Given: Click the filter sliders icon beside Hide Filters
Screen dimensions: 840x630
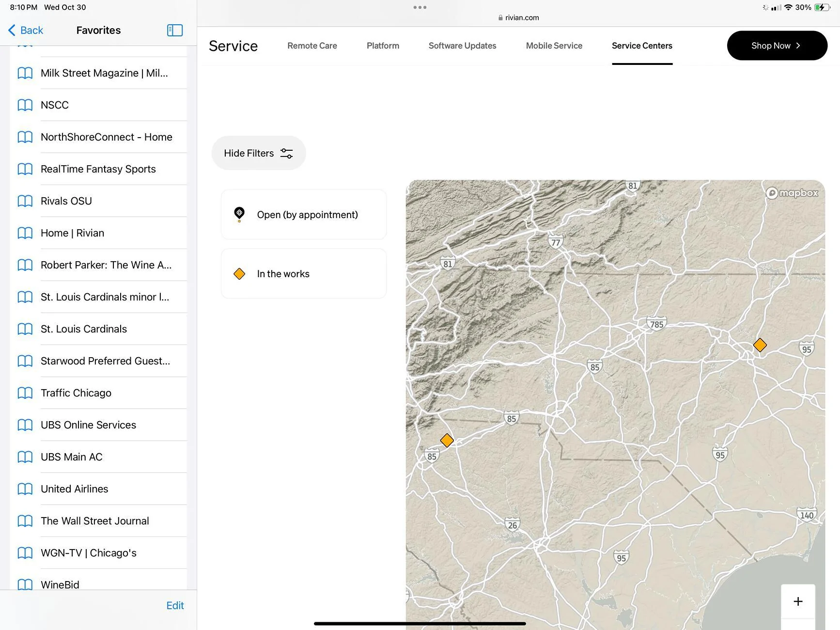Looking at the screenshot, I should [287, 153].
